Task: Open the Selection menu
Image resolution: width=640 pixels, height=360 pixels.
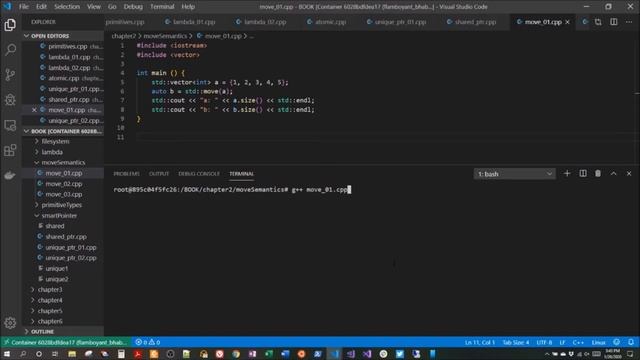Action: point(67,7)
